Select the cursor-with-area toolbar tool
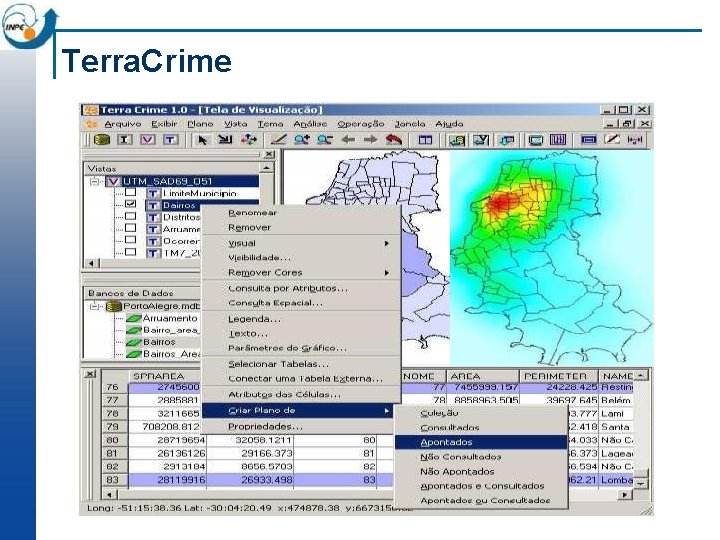This screenshot has height=540, width=720. (x=225, y=140)
